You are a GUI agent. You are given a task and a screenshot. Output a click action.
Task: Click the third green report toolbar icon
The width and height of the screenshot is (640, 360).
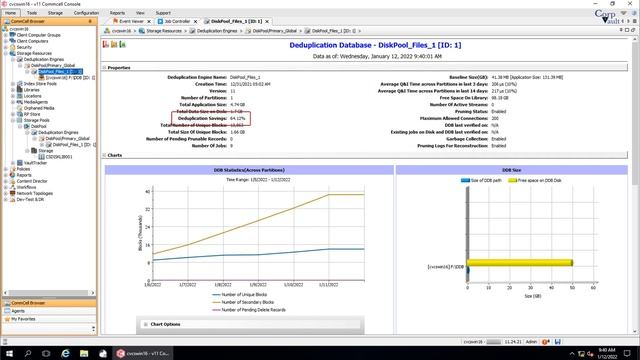(x=122, y=44)
